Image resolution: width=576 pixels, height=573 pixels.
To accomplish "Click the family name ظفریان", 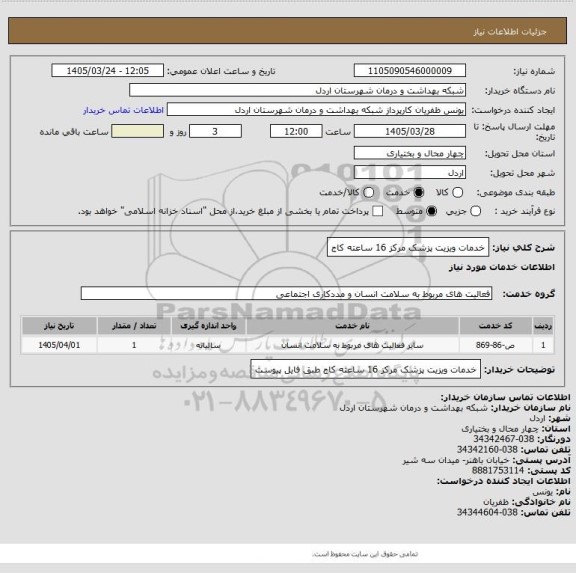I will [x=496, y=502].
